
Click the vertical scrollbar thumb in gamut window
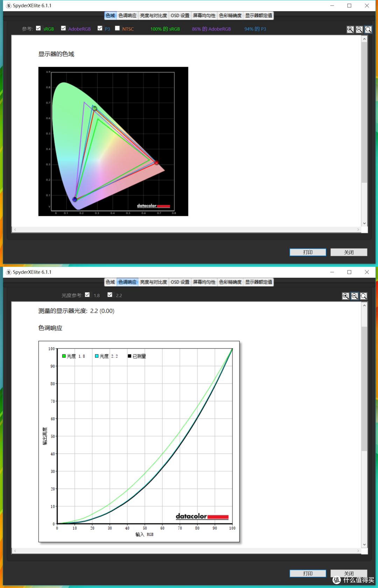coord(364,112)
